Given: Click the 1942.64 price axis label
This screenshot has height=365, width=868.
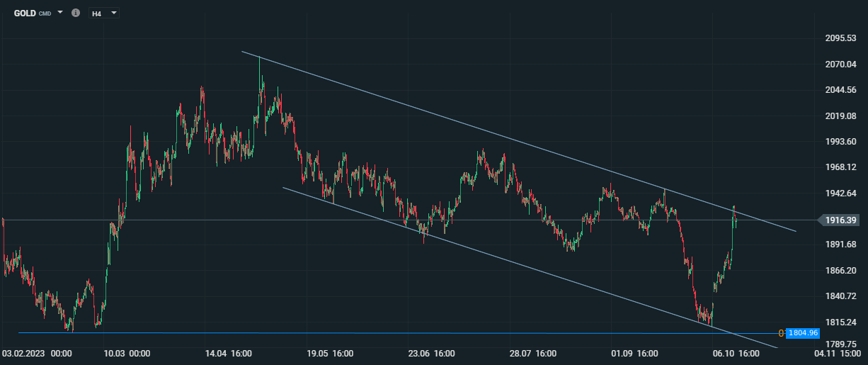Looking at the screenshot, I should tap(841, 193).
